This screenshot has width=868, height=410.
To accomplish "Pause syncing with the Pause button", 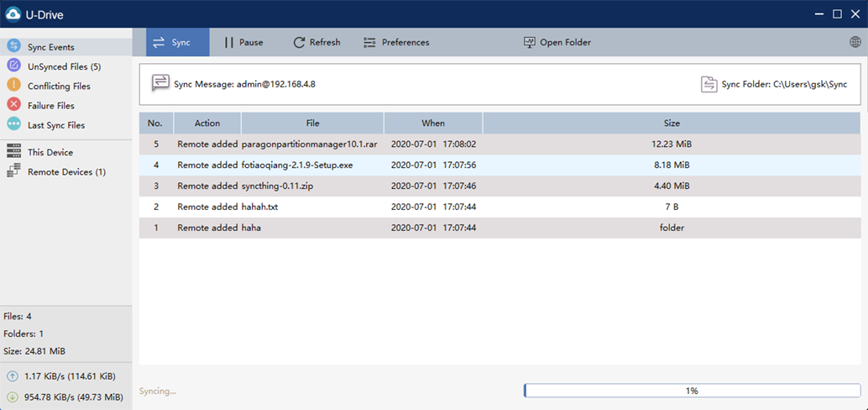I will coord(243,42).
